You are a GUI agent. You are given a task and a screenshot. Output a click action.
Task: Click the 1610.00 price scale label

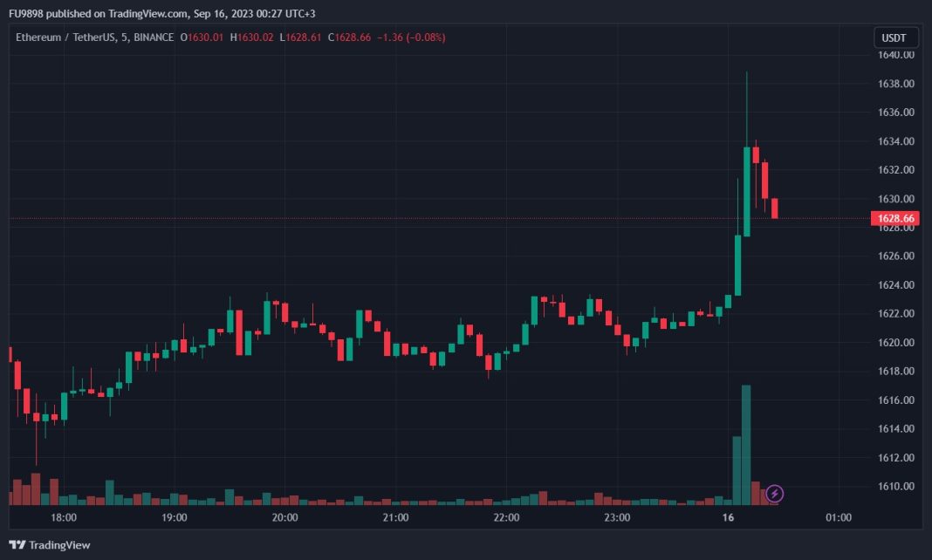tap(895, 486)
